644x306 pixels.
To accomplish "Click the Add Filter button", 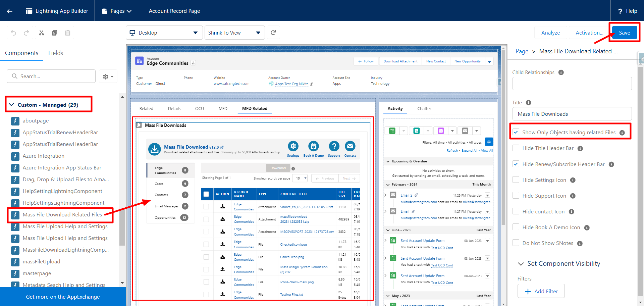I will point(541,291).
